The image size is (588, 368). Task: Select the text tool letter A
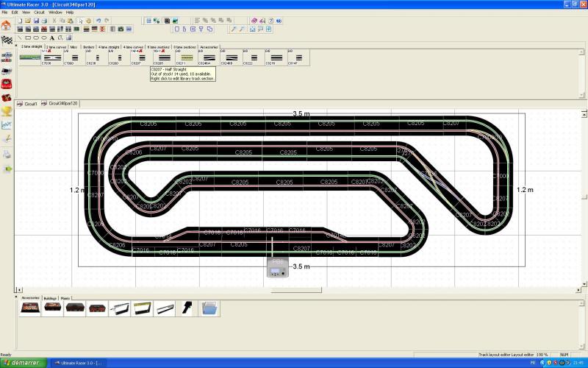click(x=52, y=38)
